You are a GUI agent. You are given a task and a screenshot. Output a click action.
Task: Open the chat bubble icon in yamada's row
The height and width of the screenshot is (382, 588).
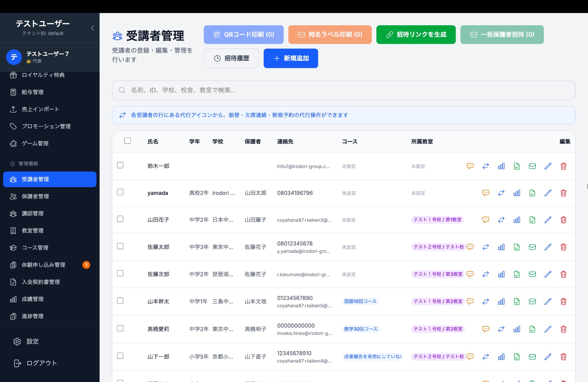[x=486, y=193]
